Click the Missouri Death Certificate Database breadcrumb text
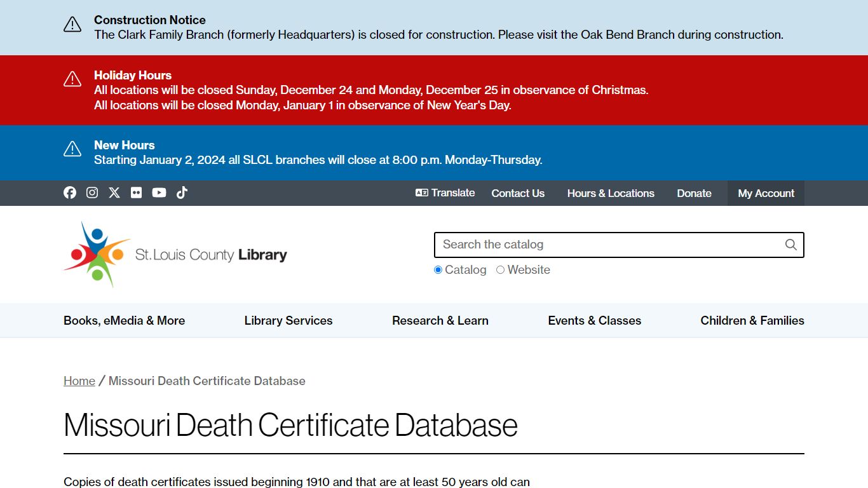 pyautogui.click(x=207, y=381)
